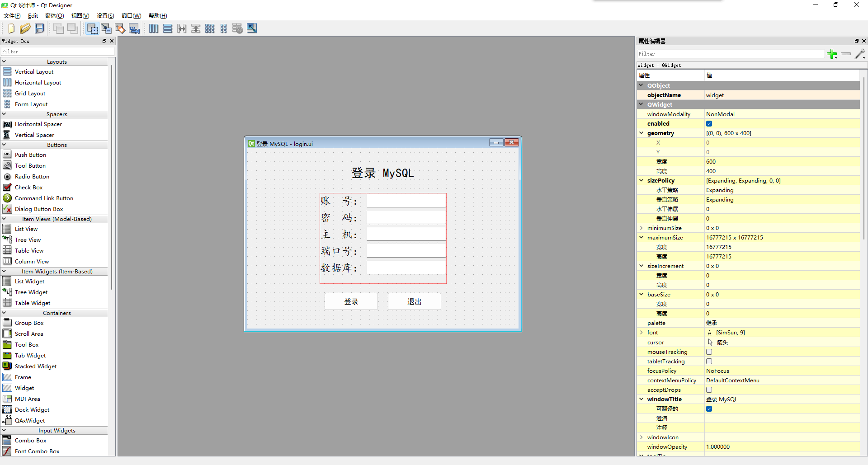This screenshot has height=465, width=868.
Task: Open the Edit menu
Action: click(x=32, y=15)
